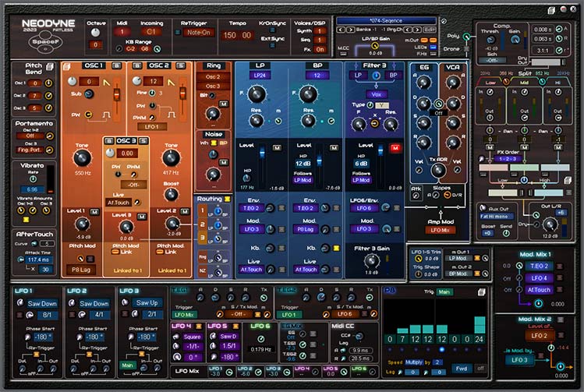Image resolution: width=584 pixels, height=392 pixels.
Task: Open LFO 1 Saw Down waveform selector
Action: pos(42,304)
